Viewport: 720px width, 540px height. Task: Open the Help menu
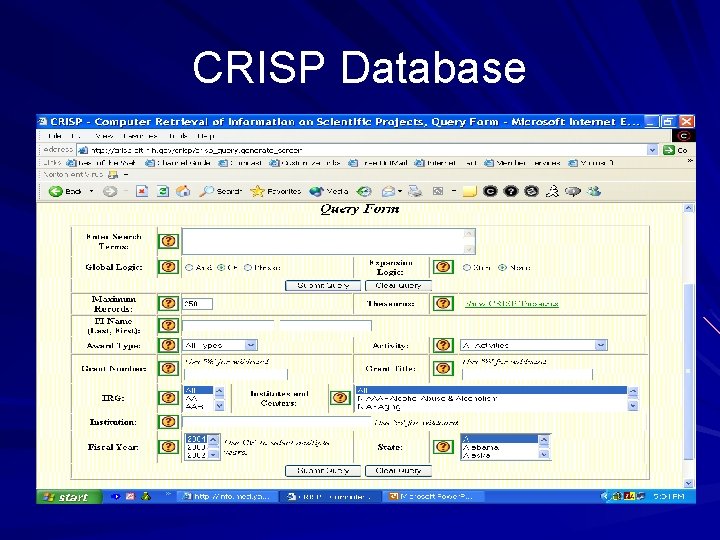point(206,136)
